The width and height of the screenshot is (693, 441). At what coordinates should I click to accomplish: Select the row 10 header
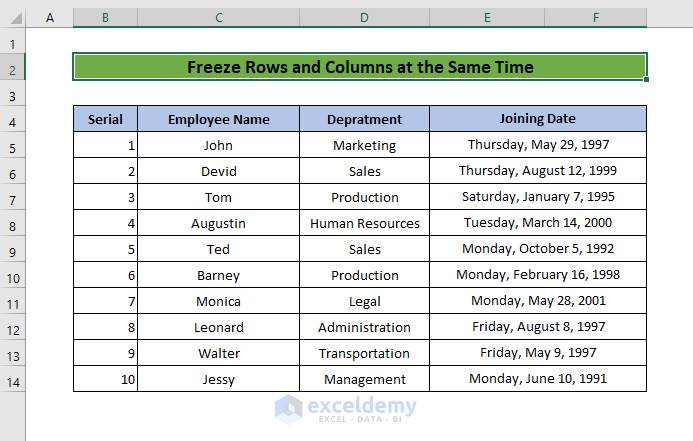click(x=13, y=277)
